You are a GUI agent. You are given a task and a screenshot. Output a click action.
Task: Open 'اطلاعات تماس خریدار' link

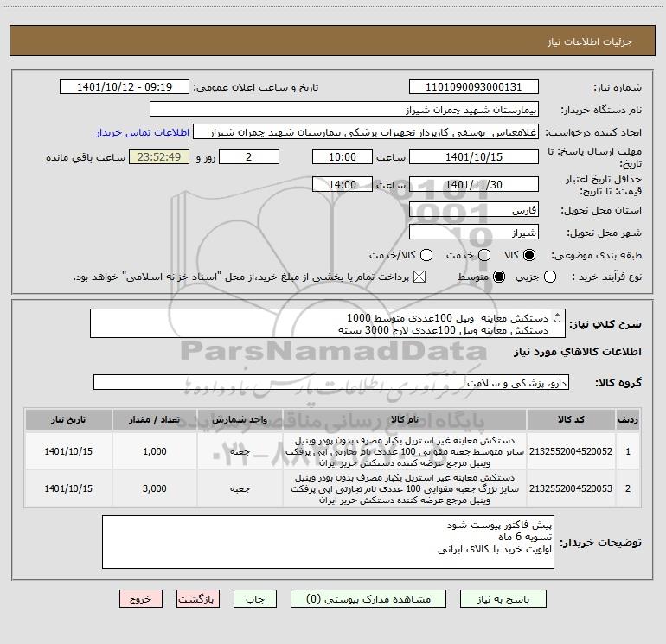coord(143,132)
